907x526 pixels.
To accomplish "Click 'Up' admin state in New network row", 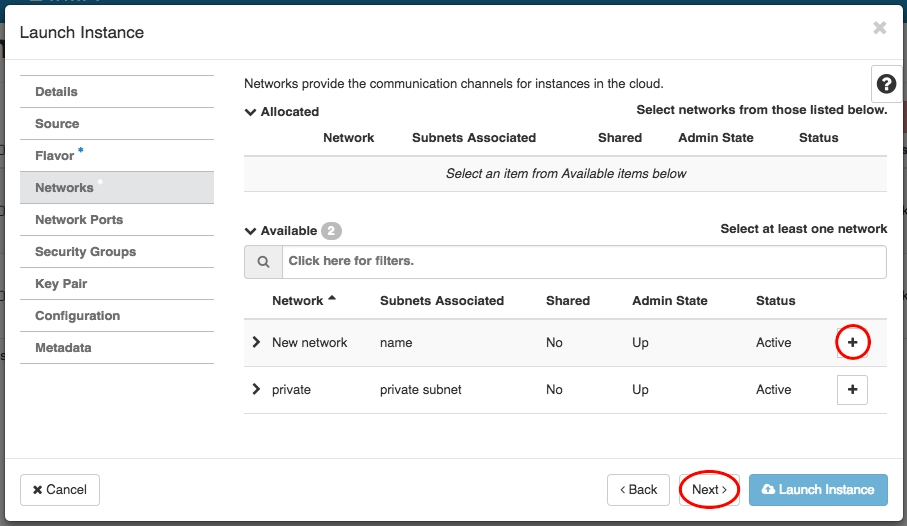I will 640,343.
